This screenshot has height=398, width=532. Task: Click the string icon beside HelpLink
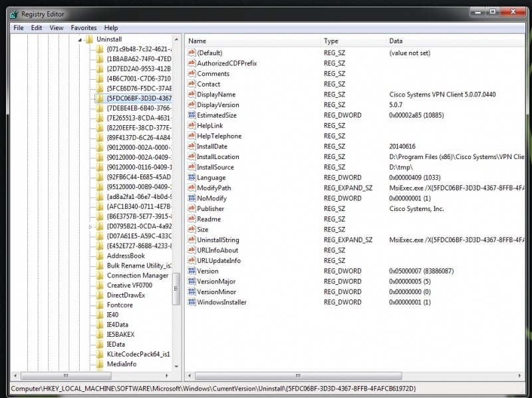[x=192, y=125]
